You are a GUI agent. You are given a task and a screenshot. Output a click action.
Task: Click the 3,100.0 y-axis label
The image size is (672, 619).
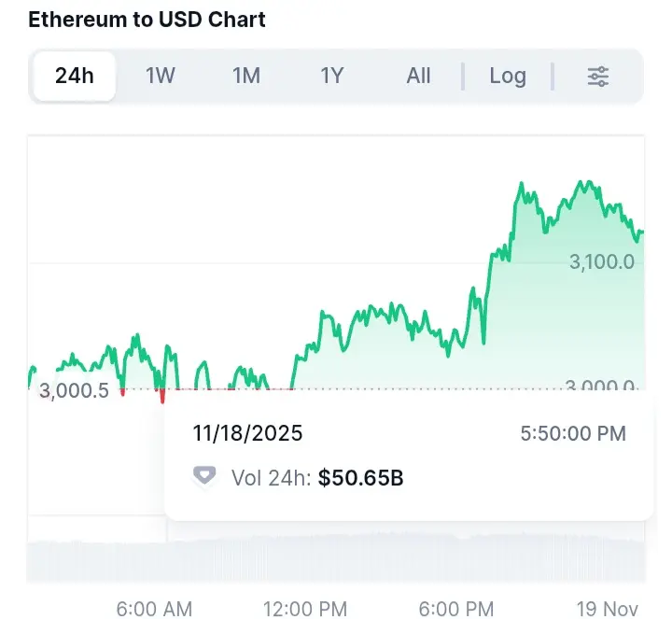[602, 262]
